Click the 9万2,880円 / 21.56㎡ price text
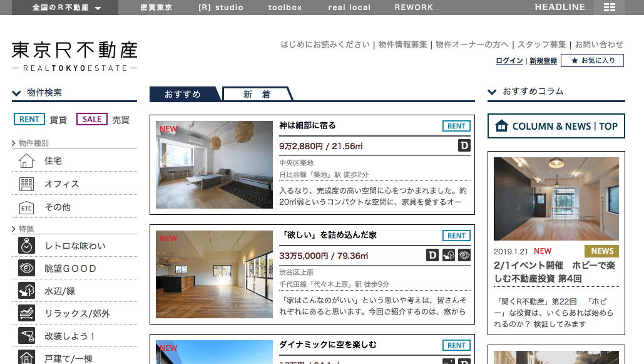The image size is (644, 364). [x=321, y=146]
